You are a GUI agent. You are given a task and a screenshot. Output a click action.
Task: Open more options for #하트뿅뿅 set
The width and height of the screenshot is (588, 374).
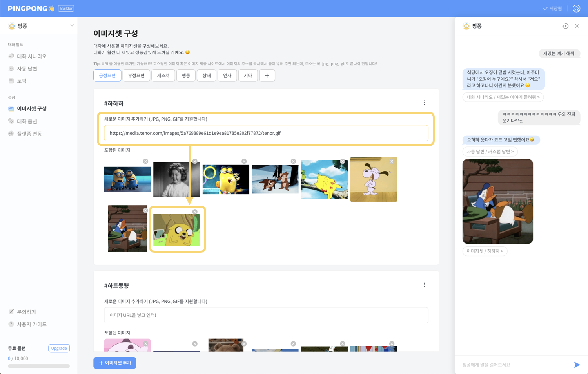[425, 285]
